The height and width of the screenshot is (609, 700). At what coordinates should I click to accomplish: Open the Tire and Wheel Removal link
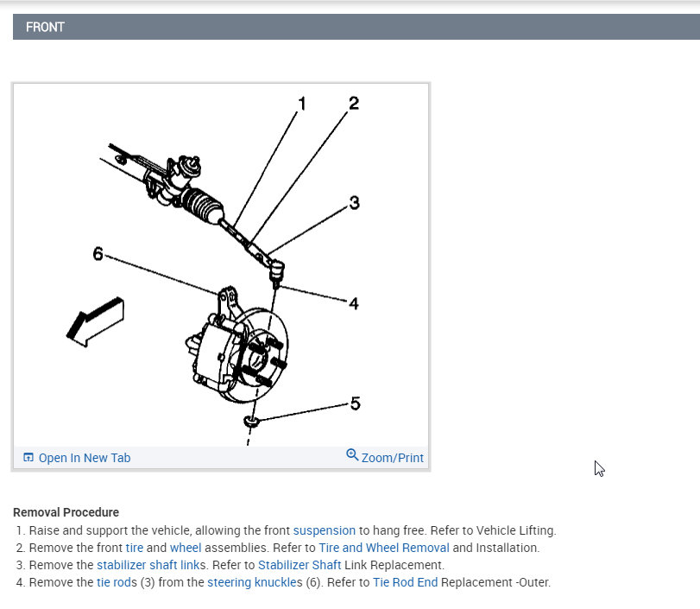pos(384,548)
